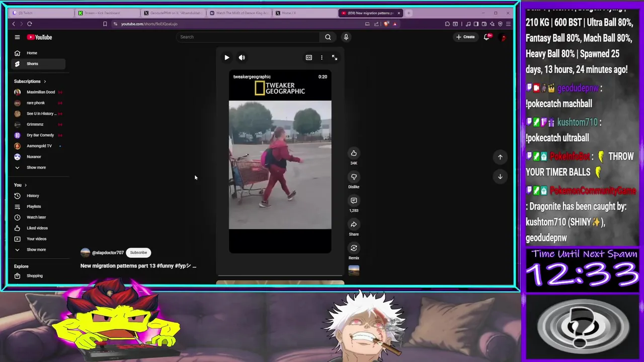Open See U in History channel
The height and width of the screenshot is (362, 644).
38,114
